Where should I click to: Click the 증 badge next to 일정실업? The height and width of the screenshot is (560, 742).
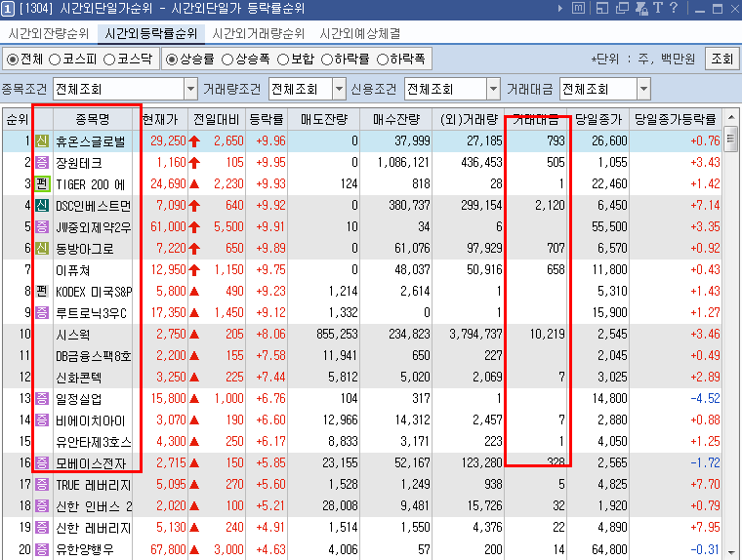coord(42,399)
